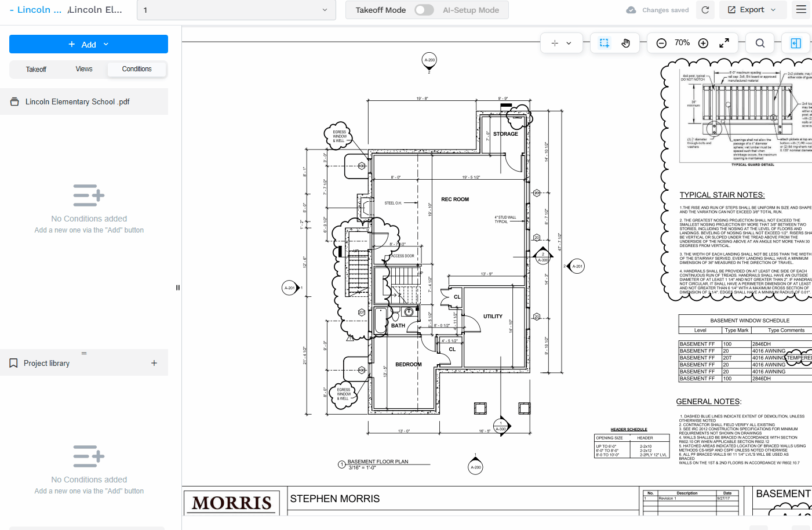The width and height of the screenshot is (812, 530).
Task: Enter fullscreen with the expand arrows icon
Action: tap(724, 43)
